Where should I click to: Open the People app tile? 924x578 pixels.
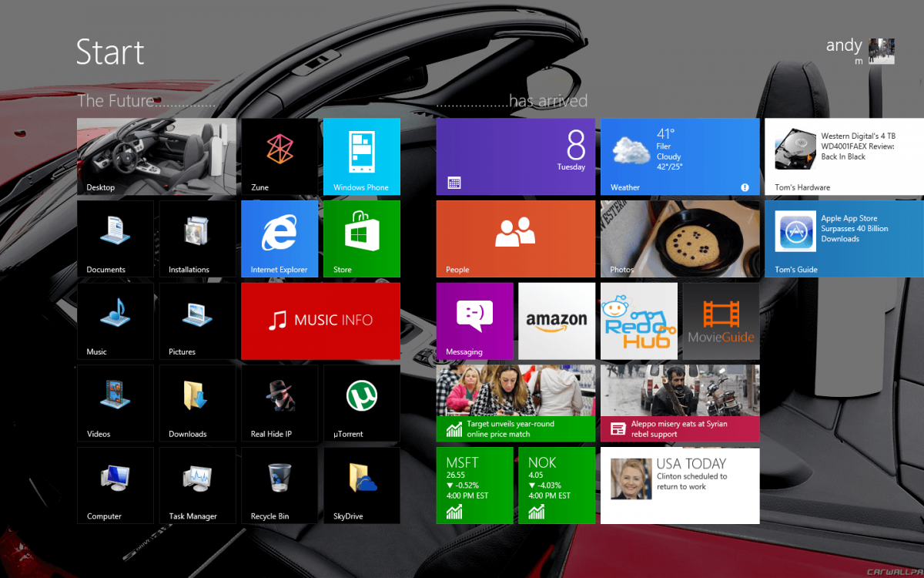(515, 239)
